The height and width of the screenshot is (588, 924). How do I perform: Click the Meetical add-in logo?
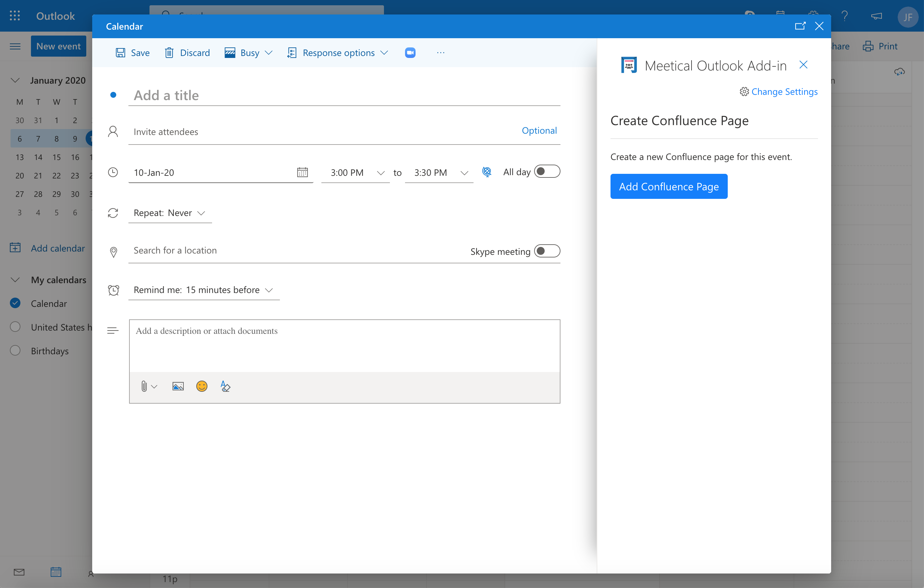[x=629, y=65]
